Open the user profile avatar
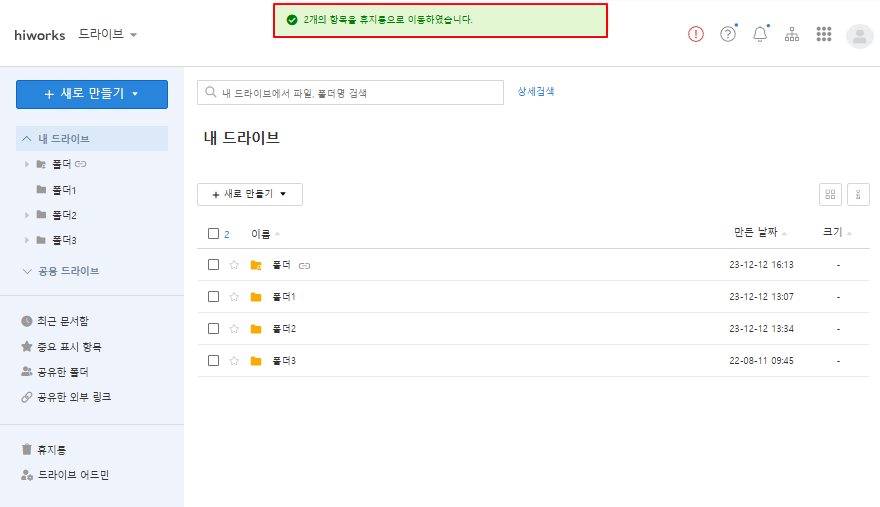Screen dimensions: 880x507 tap(859, 36)
